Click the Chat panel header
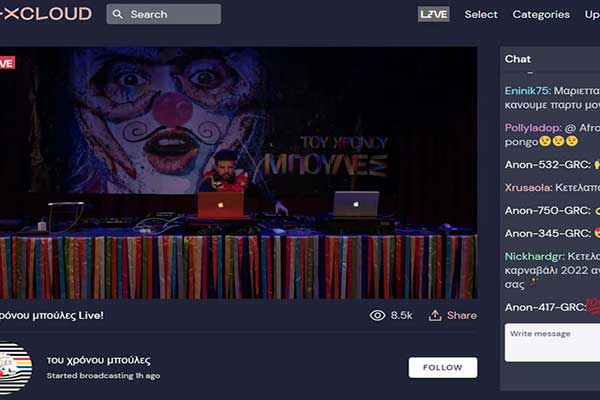This screenshot has height=400, width=600. click(518, 59)
